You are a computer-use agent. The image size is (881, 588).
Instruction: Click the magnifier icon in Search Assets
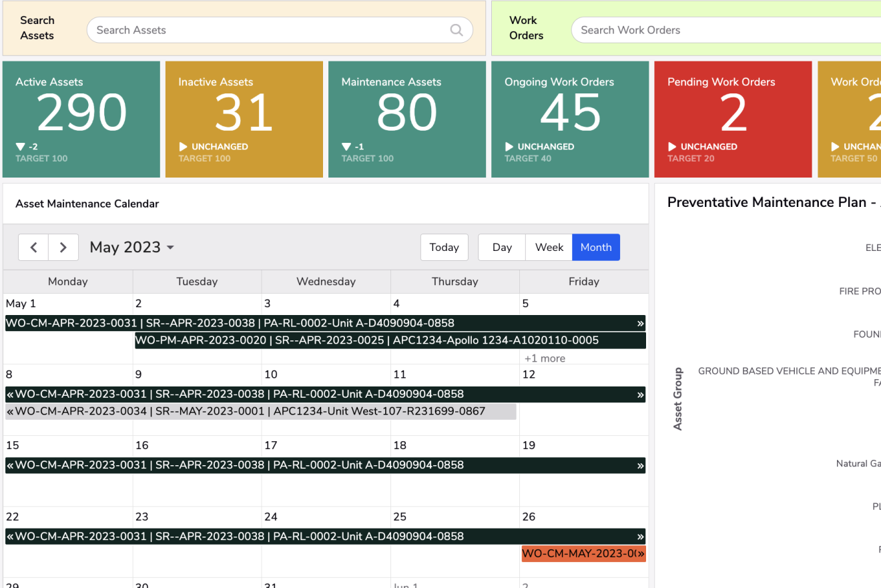click(x=457, y=30)
